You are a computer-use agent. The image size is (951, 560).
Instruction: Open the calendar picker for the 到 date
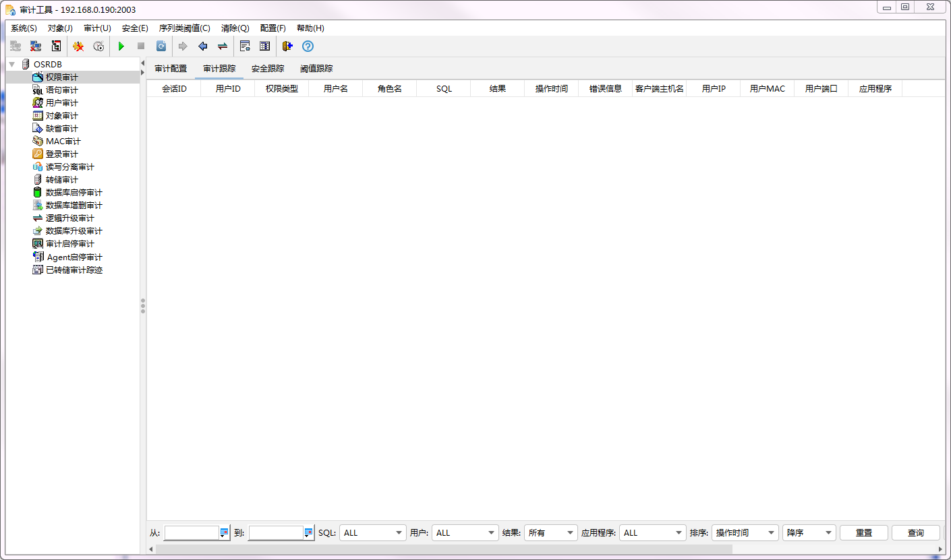309,533
